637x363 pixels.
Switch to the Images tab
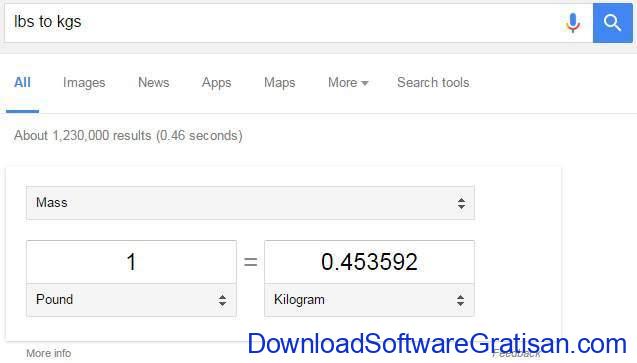84,83
